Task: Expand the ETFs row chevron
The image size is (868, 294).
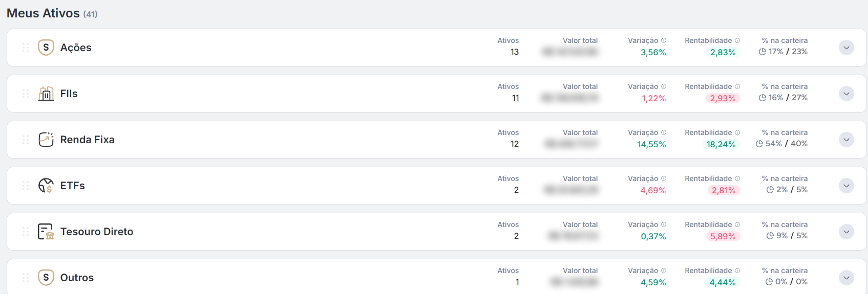Action: point(846,186)
